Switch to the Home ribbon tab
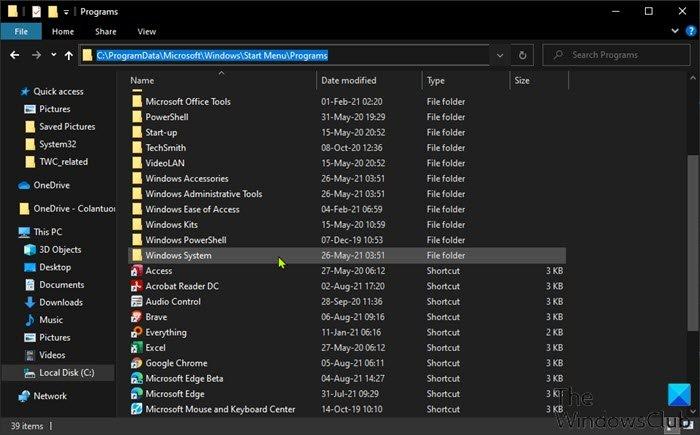 (x=63, y=31)
